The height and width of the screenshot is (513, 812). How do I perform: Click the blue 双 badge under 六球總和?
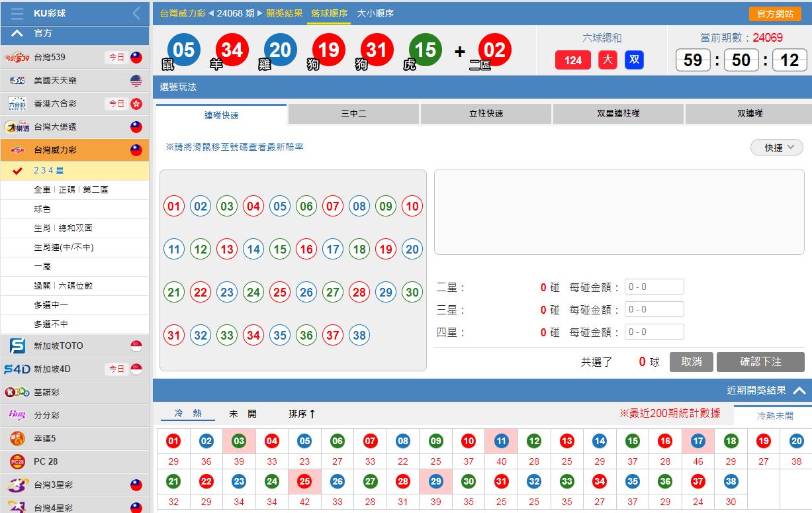tap(634, 60)
